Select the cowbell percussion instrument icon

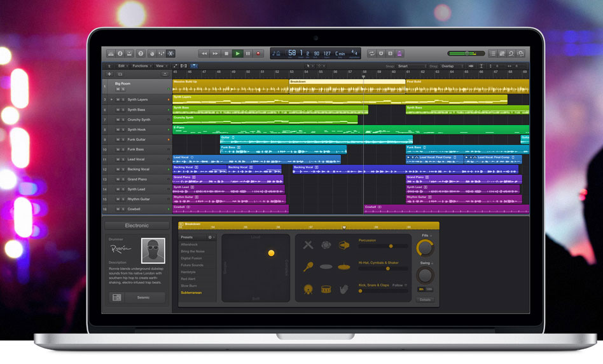tap(344, 245)
